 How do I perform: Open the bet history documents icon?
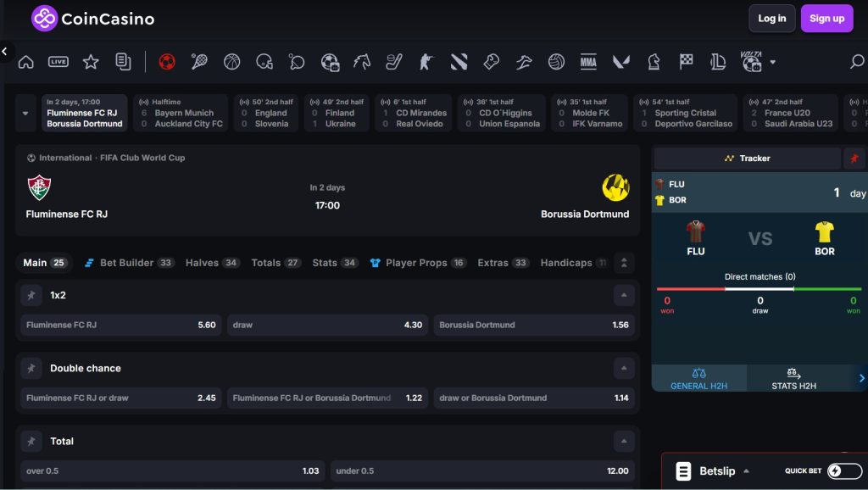tap(123, 61)
